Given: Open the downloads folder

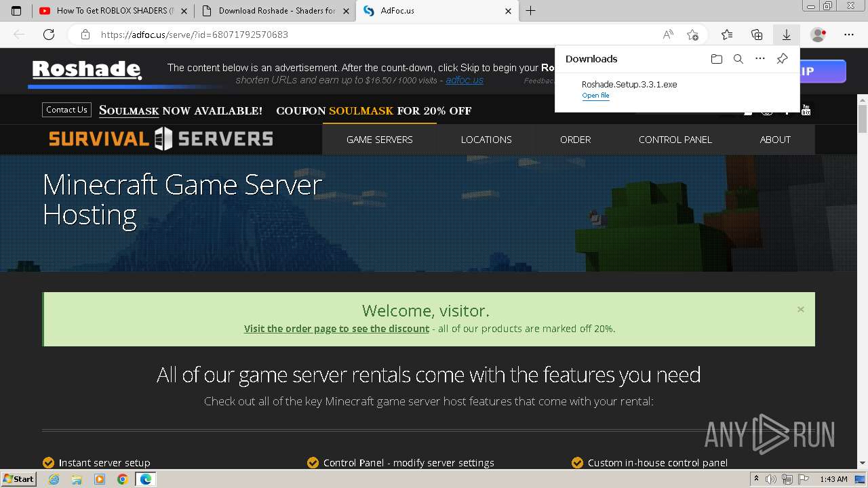Looking at the screenshot, I should [717, 59].
